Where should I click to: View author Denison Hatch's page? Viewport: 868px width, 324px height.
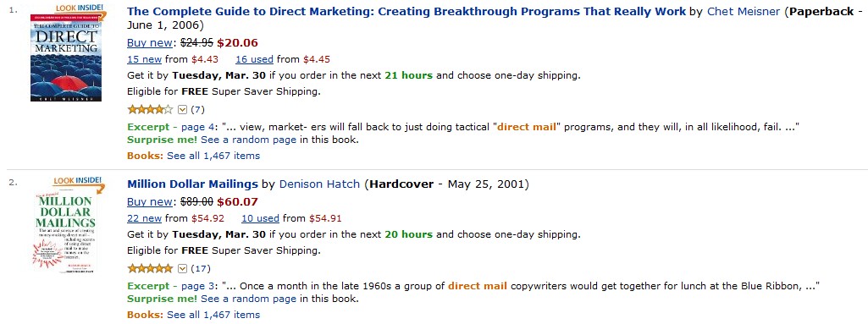pyautogui.click(x=319, y=184)
